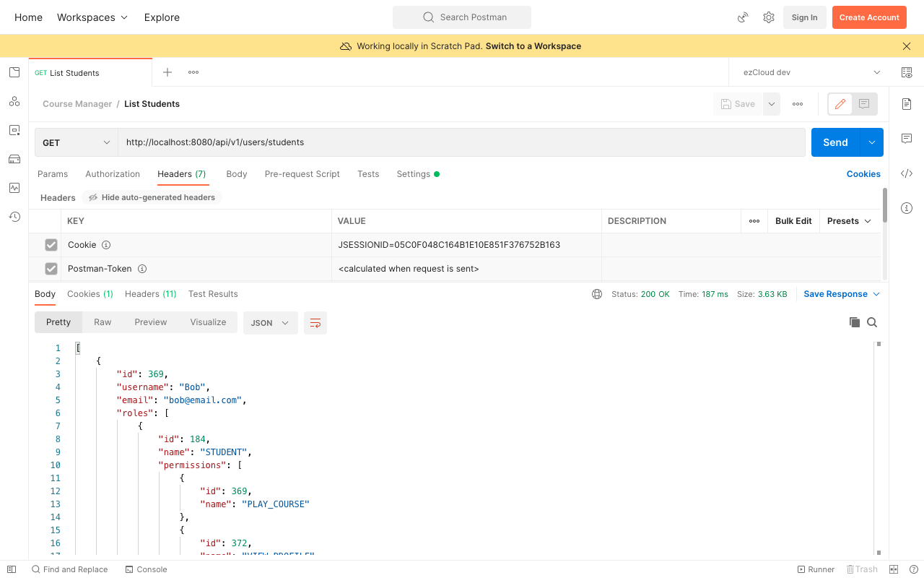Viewport: 924px width, 578px height.
Task: Click the request URL input field
Action: [461, 142]
